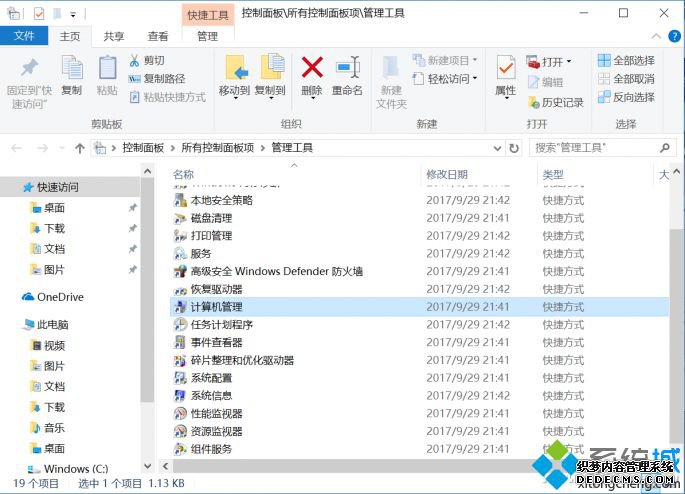Select the Windows Defender 防火墙 icon
Viewport: 685px width, 494px height.
pos(180,271)
